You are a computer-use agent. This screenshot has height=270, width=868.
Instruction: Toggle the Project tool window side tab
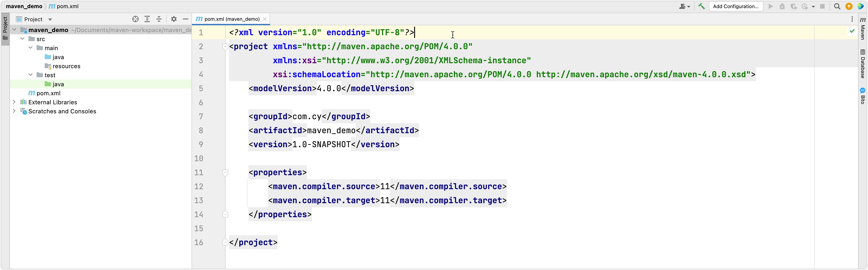[x=5, y=29]
